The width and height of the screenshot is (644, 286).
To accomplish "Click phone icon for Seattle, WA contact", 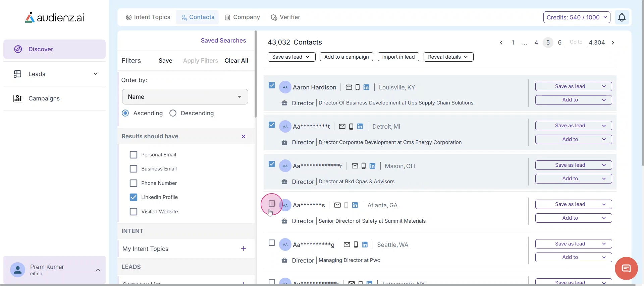I will coord(356,244).
